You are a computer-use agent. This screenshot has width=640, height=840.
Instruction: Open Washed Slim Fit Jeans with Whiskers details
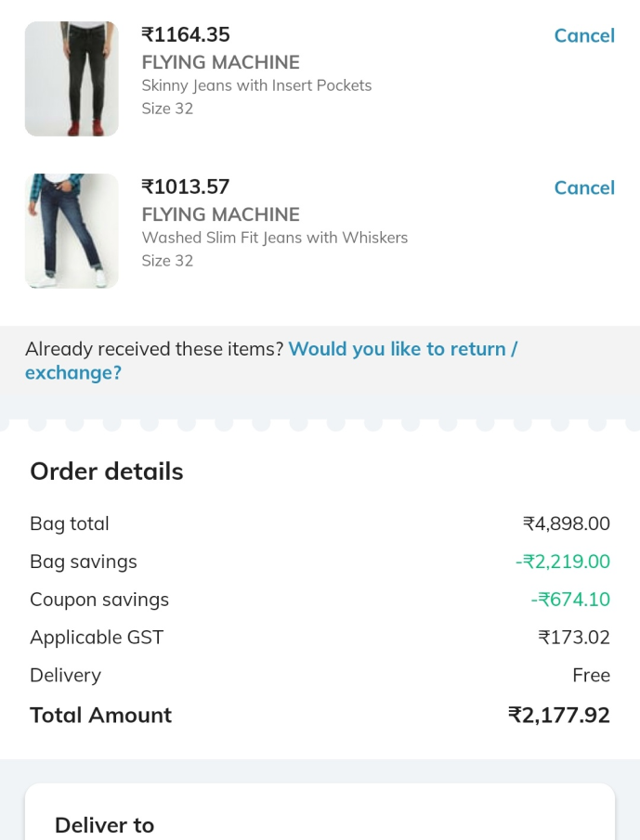click(x=274, y=238)
